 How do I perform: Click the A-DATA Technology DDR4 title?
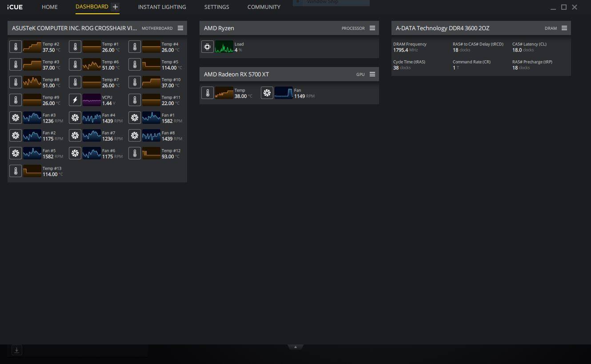(x=443, y=28)
